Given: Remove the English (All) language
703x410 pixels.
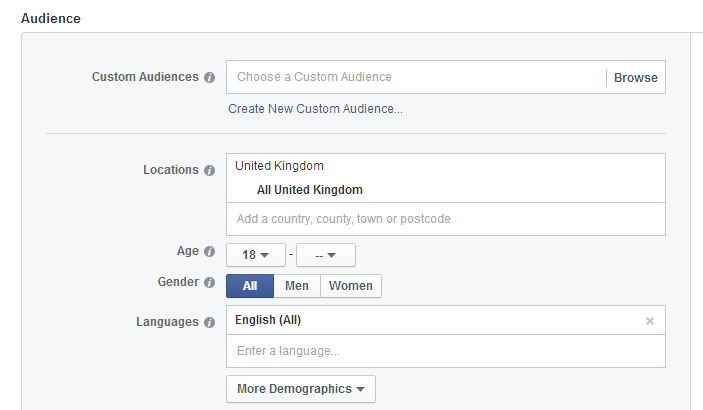Looking at the screenshot, I should tap(650, 321).
